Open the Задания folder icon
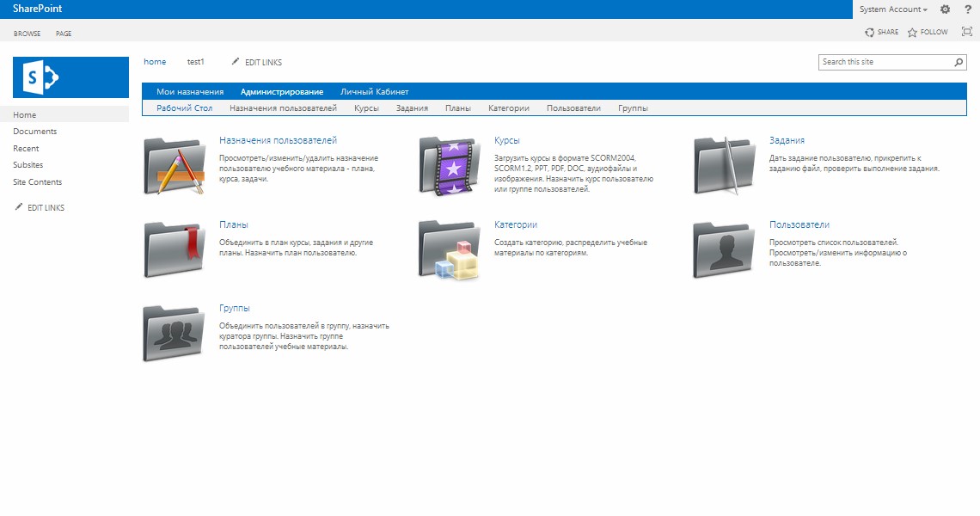980x516 pixels. click(x=725, y=166)
